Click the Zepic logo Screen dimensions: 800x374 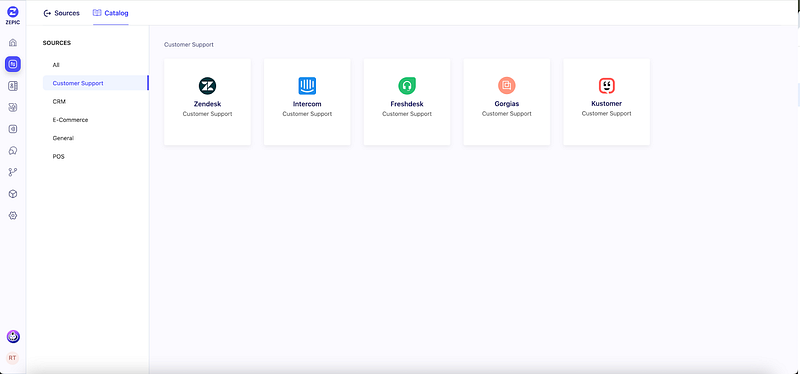13,15
